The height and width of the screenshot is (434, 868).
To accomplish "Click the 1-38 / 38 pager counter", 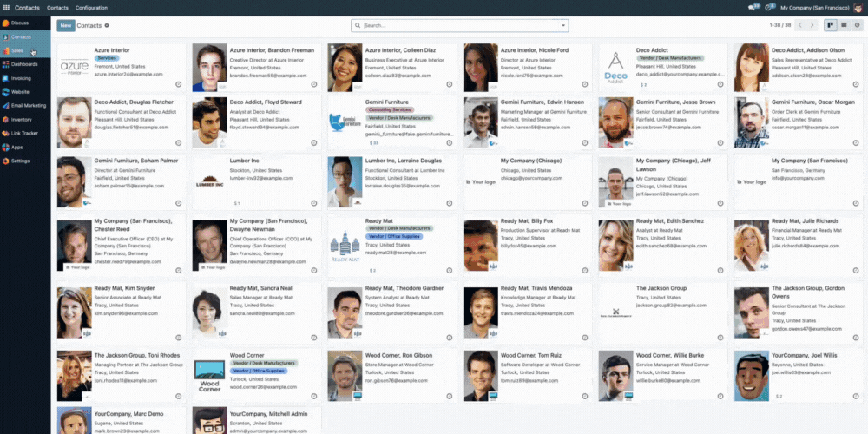I will click(779, 25).
